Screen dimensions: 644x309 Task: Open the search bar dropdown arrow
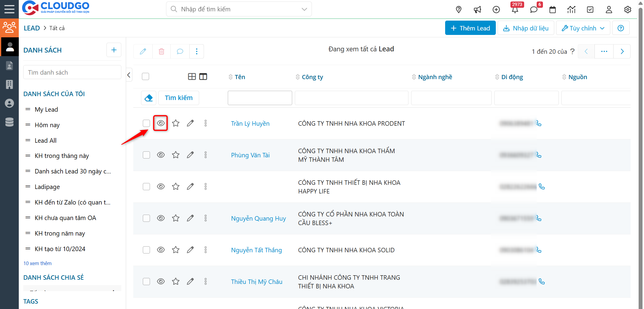pos(304,9)
